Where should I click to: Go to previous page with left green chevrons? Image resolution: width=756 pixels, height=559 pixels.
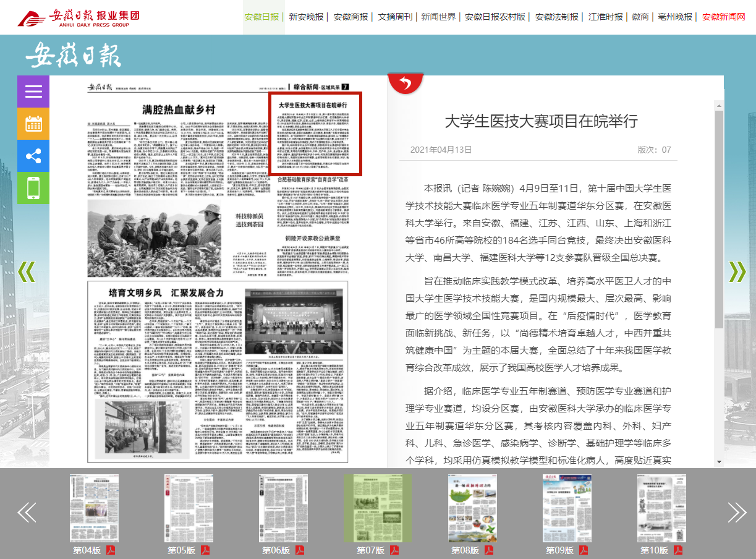pyautogui.click(x=26, y=271)
